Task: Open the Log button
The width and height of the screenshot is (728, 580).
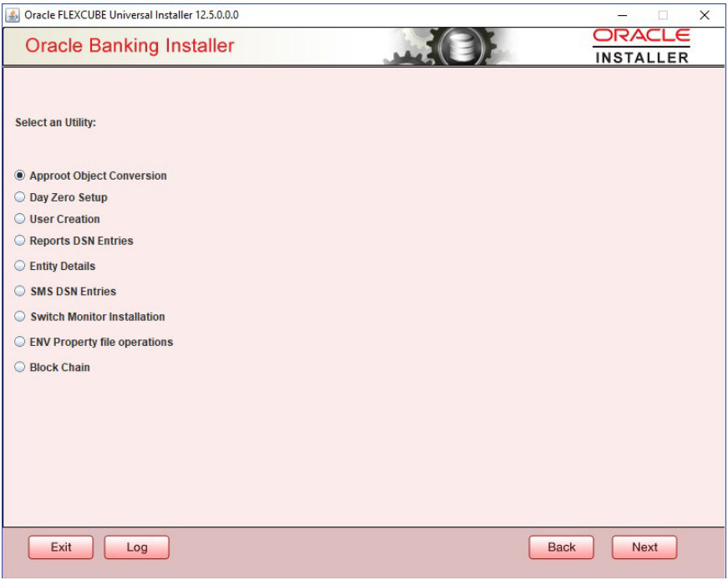Action: pyautogui.click(x=136, y=547)
